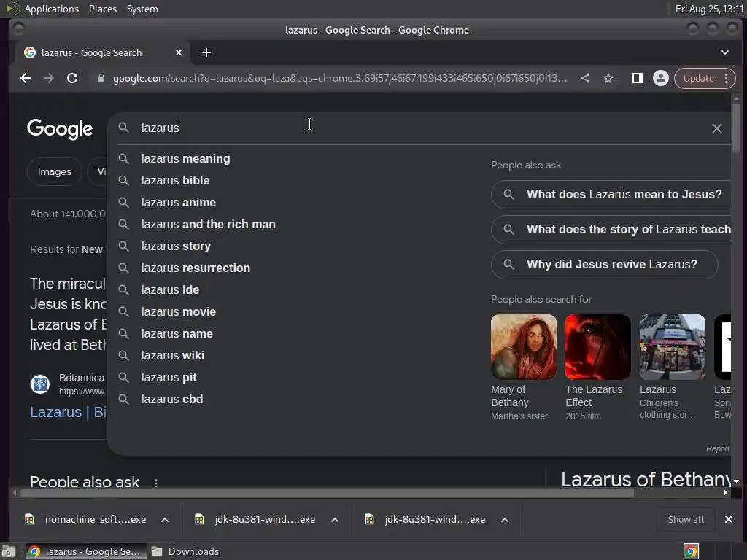
Task: Switch to the Images filter
Action: click(54, 171)
